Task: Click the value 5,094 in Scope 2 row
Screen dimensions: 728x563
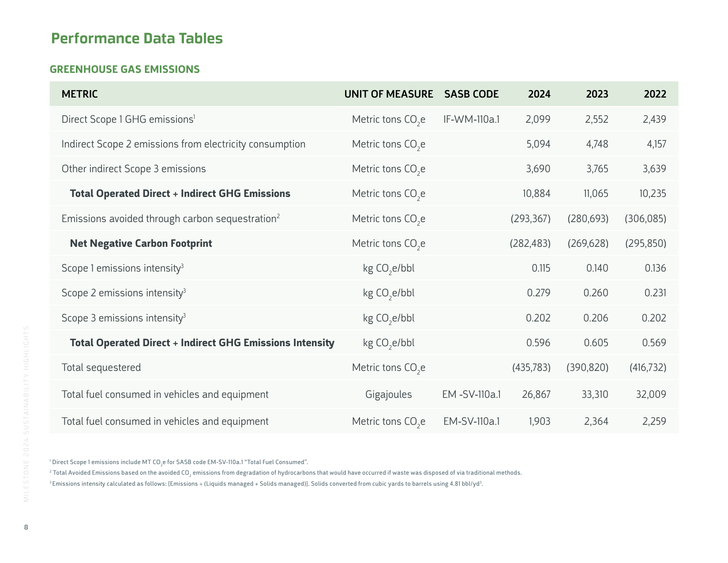Action: (x=538, y=144)
